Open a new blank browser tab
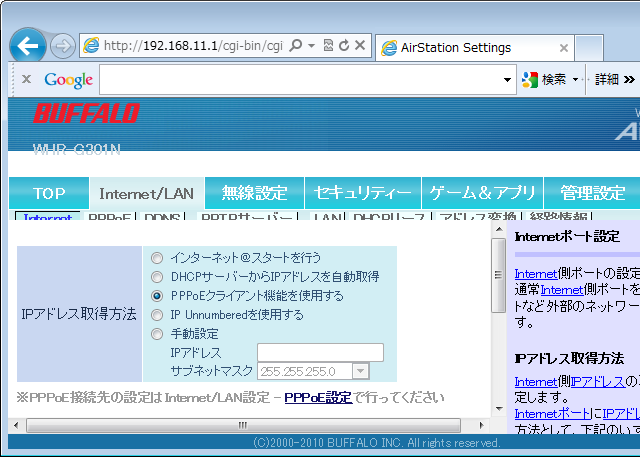Screen dimensions: 640x457 (589, 48)
